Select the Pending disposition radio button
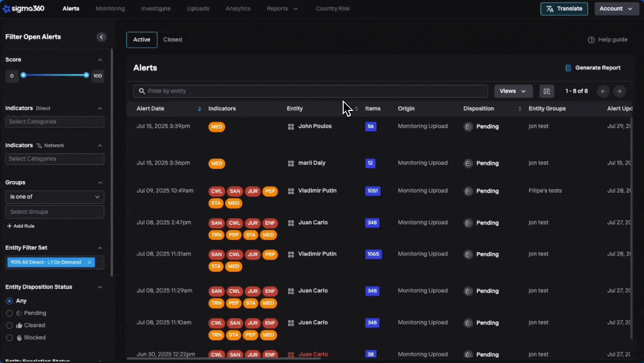Screen dimensions: 644x363 [x=9, y=313]
